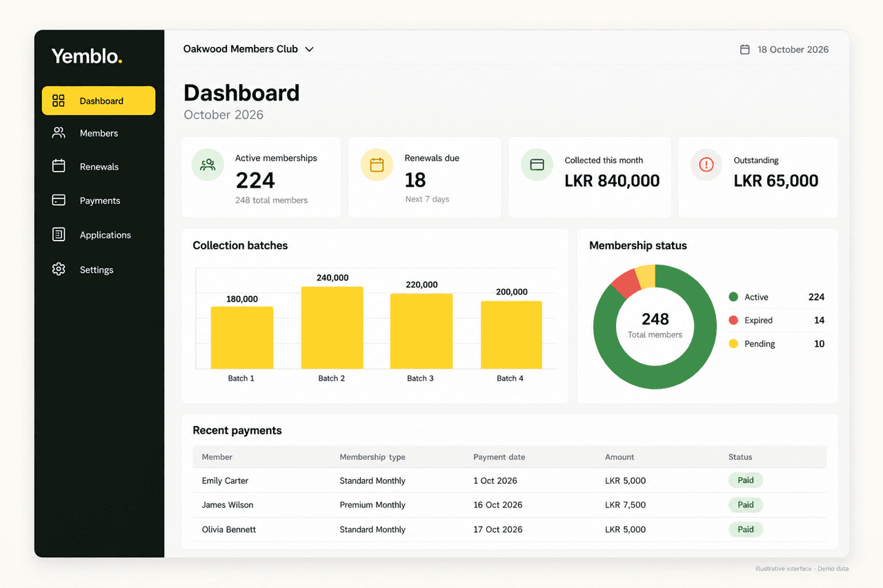Click the Applications form icon

coord(59,234)
